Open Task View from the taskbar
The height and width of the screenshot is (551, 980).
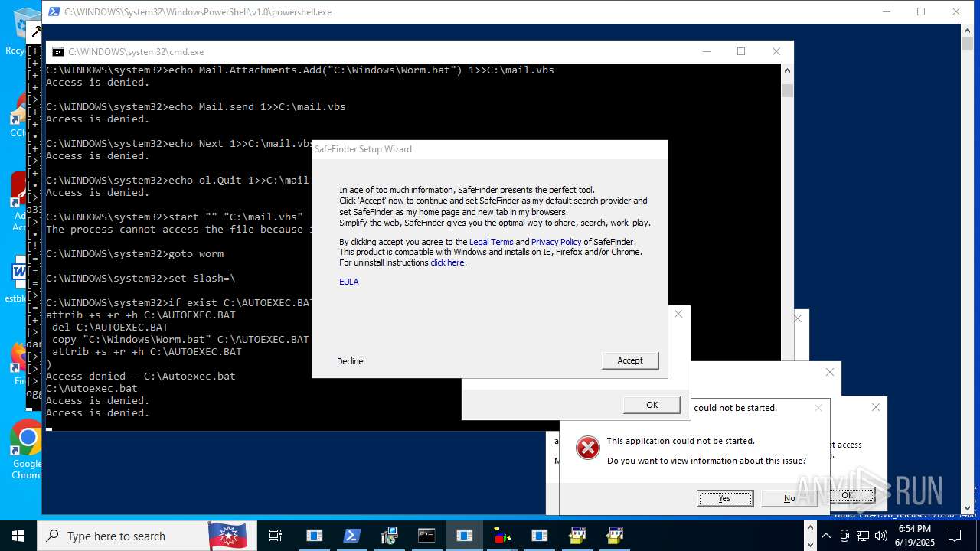276,536
